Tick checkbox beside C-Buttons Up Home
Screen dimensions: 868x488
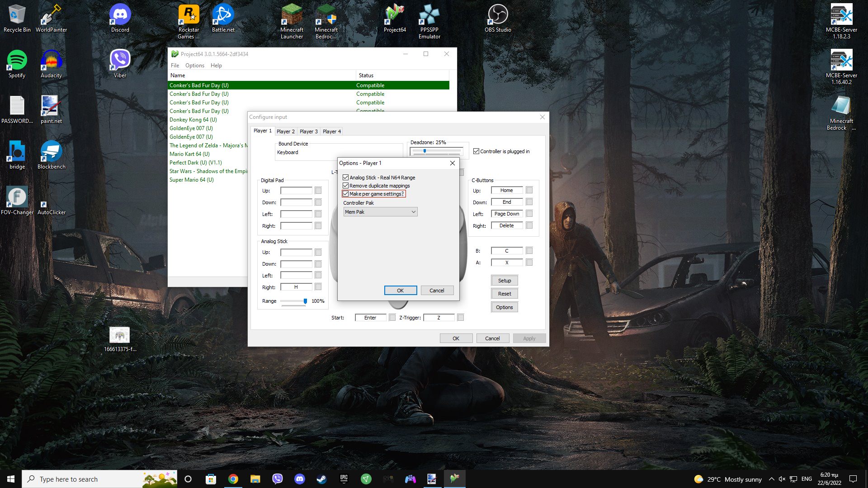tap(529, 190)
